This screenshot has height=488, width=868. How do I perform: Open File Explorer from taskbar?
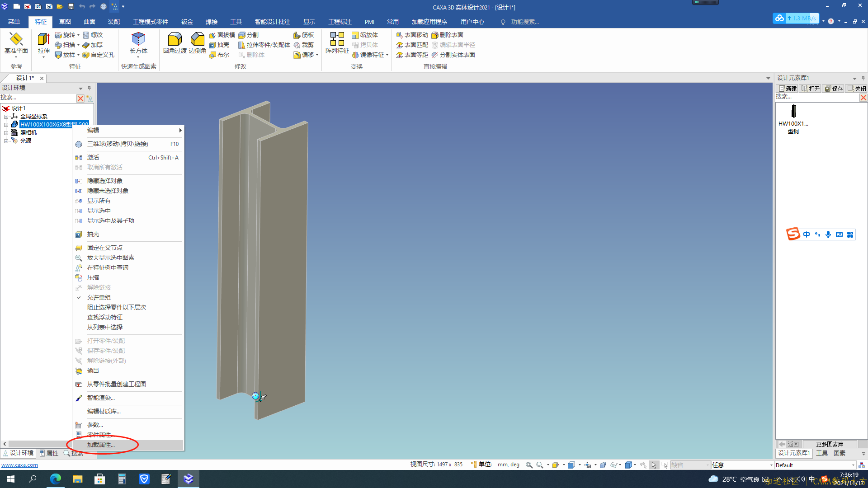click(77, 479)
